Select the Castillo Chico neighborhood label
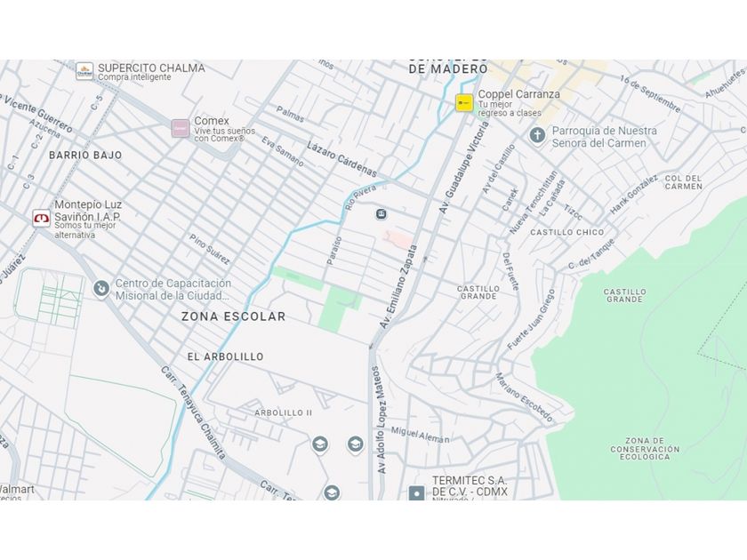 [567, 232]
